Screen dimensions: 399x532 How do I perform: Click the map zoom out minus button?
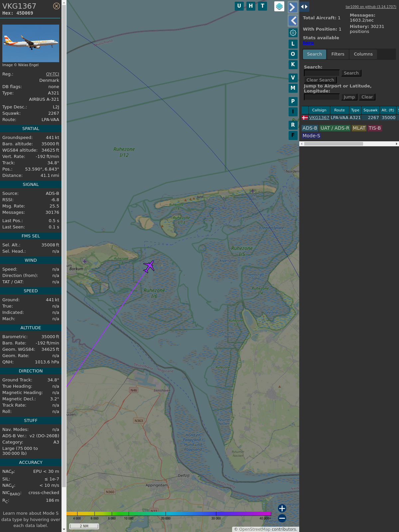click(x=282, y=518)
